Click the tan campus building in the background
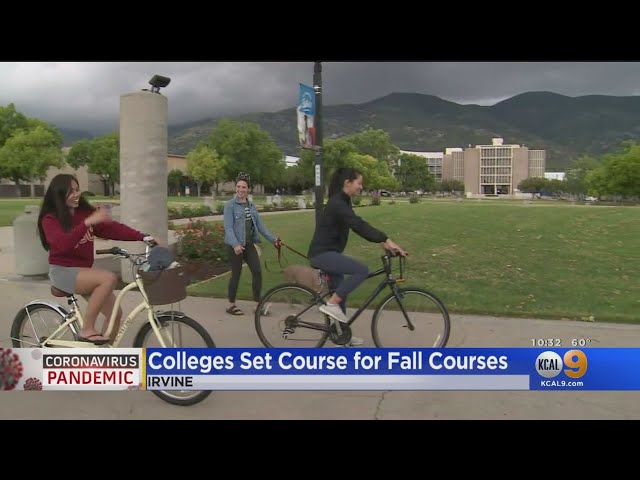640x480 pixels. click(x=494, y=168)
